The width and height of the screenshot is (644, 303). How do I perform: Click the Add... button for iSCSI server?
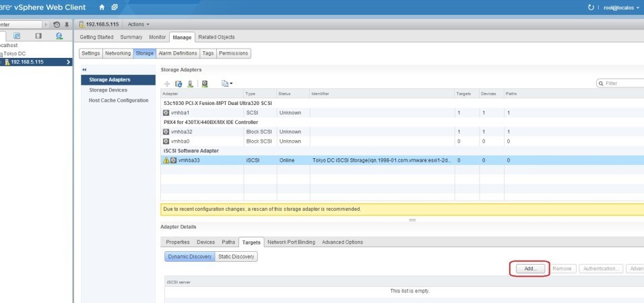pos(530,269)
